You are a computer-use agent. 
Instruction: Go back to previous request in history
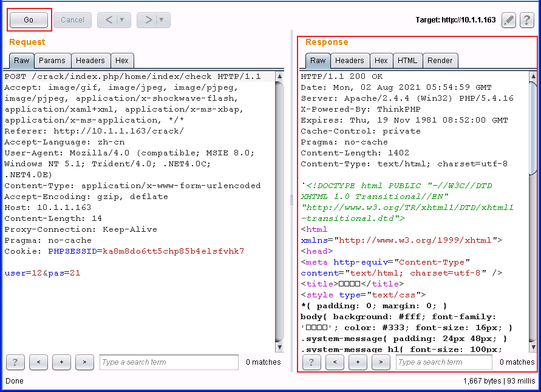[109, 20]
